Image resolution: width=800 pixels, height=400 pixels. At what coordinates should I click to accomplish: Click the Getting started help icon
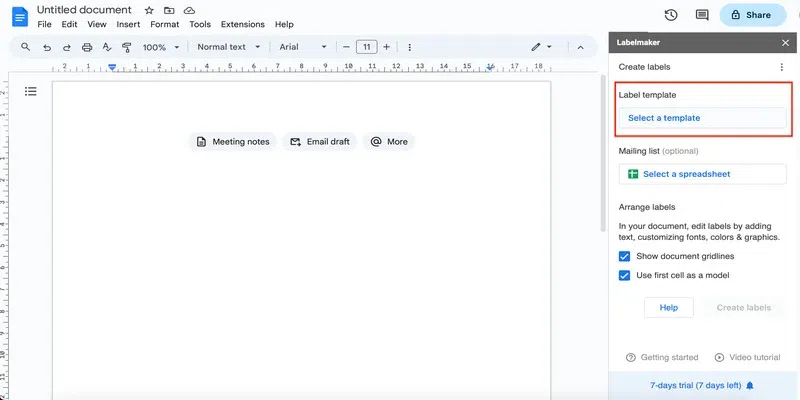coord(631,357)
